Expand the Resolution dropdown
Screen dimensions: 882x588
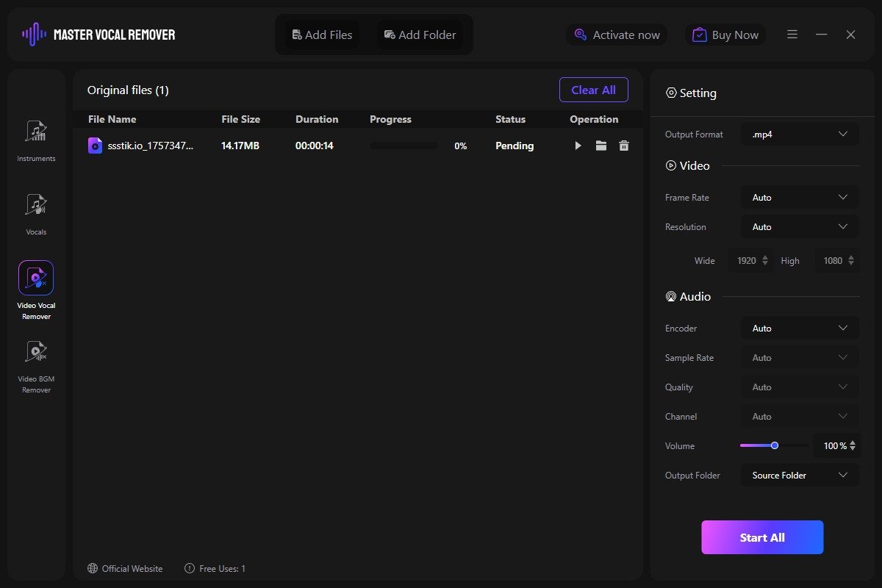[800, 227]
